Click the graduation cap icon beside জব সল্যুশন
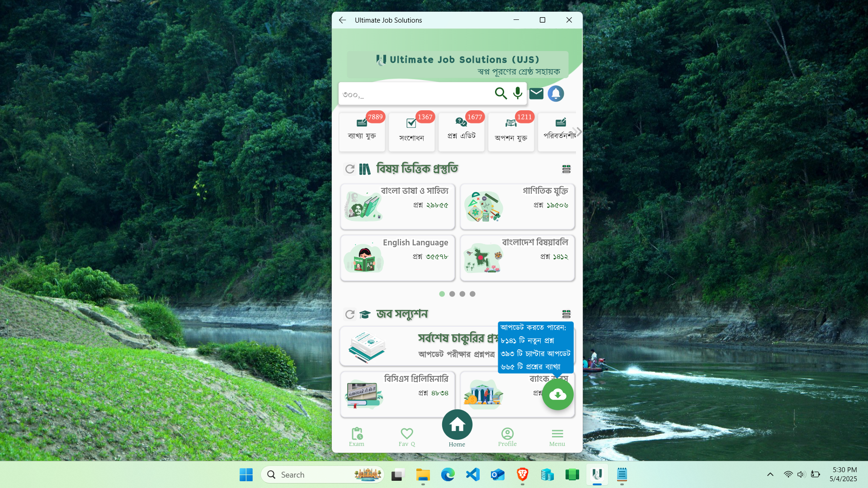This screenshot has width=868, height=488. tap(364, 314)
